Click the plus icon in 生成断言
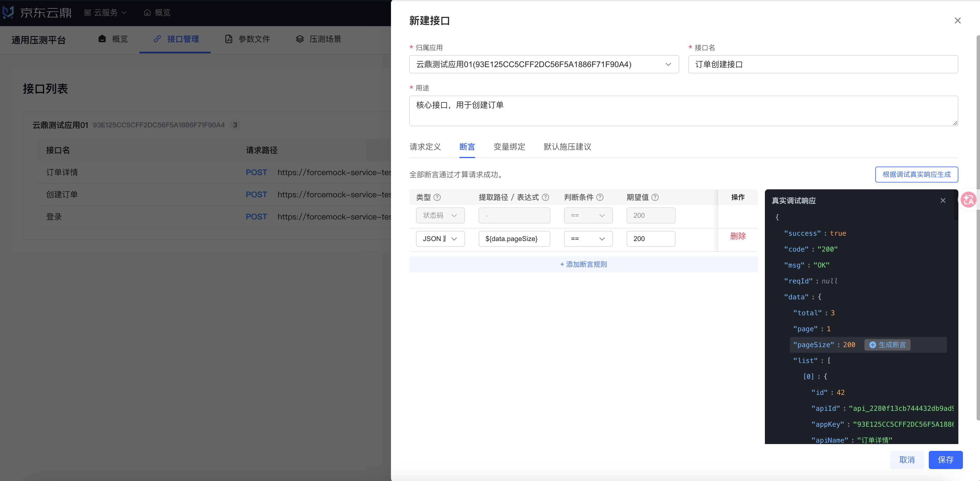This screenshot has width=980, height=481. (872, 345)
